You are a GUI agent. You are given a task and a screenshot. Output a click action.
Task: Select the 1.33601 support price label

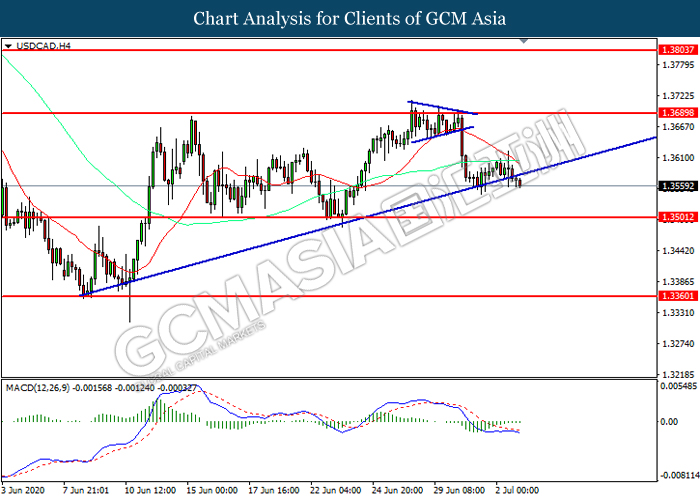pos(678,296)
